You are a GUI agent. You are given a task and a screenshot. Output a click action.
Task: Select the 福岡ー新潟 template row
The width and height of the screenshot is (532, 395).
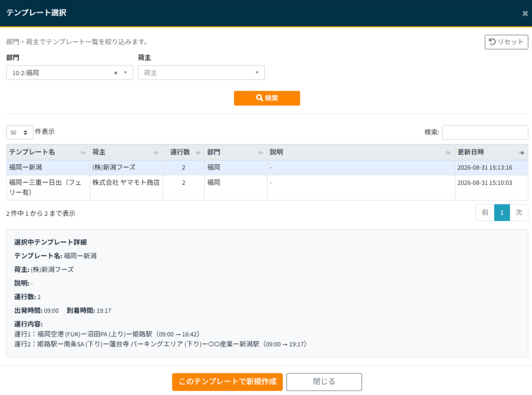click(x=267, y=168)
